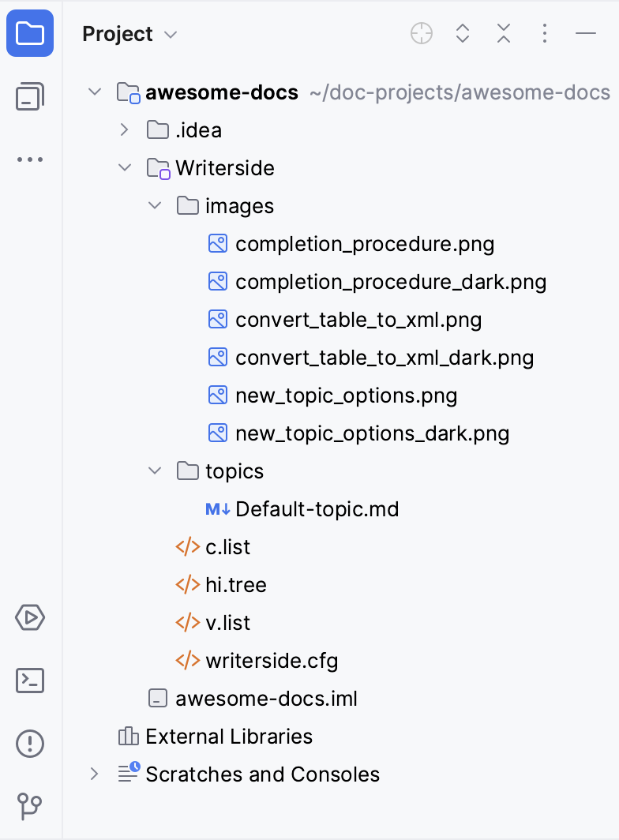The image size is (619, 840).
Task: Select Default-topic.md file
Action: point(316,509)
